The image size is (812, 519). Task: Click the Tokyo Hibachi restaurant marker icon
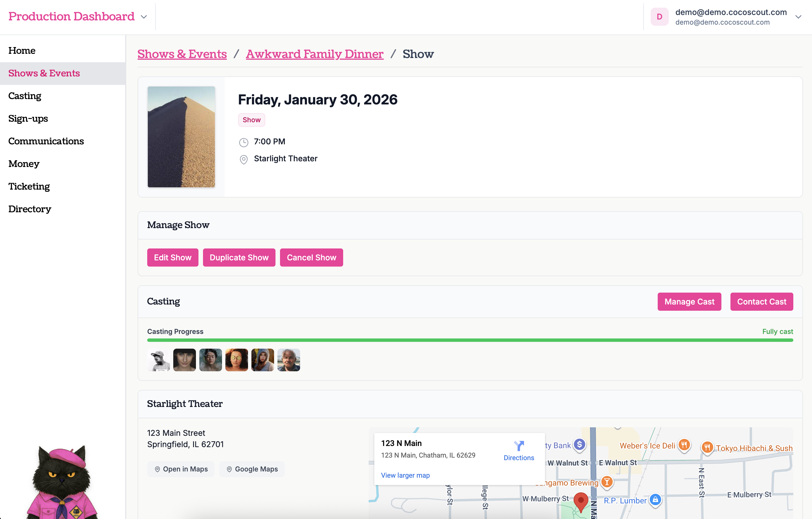click(707, 447)
